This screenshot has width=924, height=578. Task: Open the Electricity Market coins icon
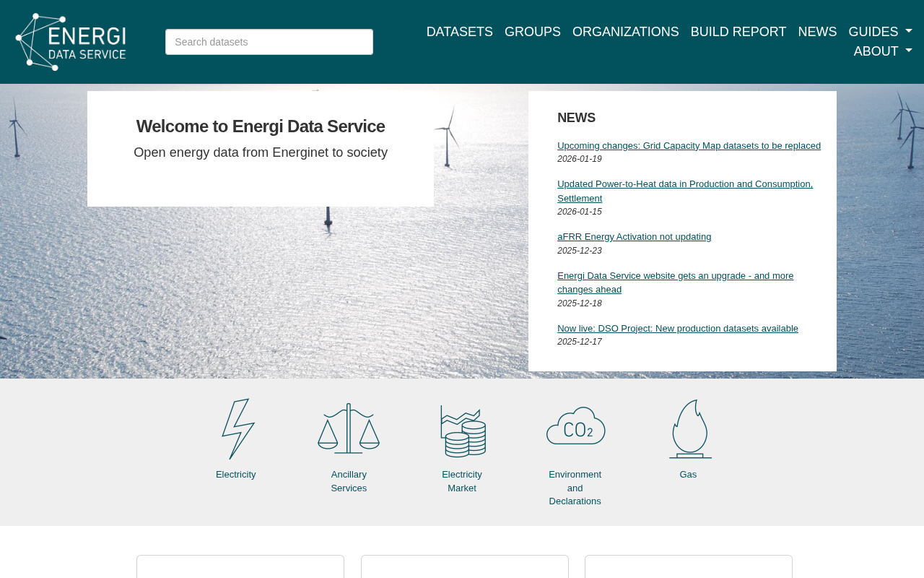pyautogui.click(x=463, y=431)
